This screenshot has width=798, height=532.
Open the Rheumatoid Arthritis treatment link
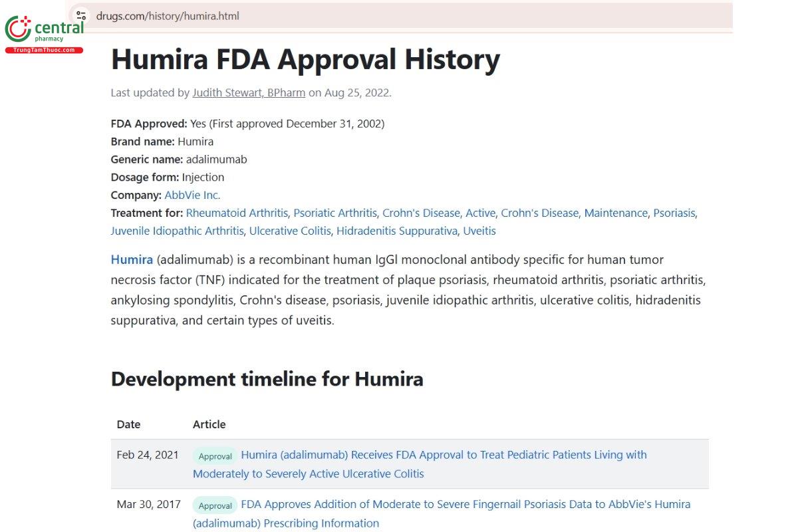(237, 213)
